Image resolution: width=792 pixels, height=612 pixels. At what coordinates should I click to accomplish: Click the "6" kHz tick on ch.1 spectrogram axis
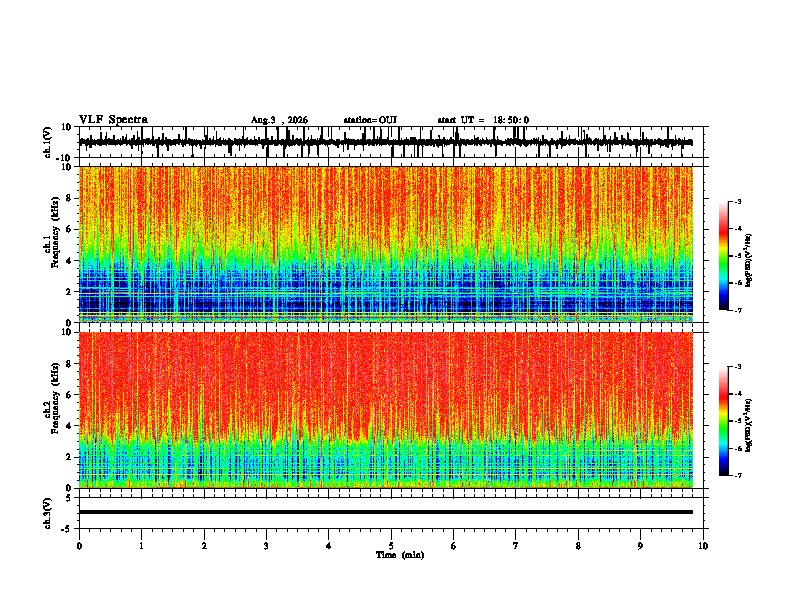pos(69,229)
